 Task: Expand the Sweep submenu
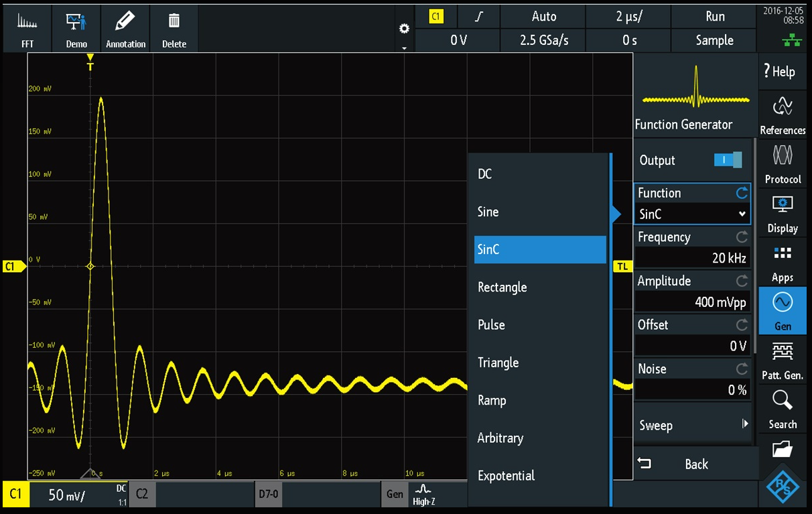(692, 425)
